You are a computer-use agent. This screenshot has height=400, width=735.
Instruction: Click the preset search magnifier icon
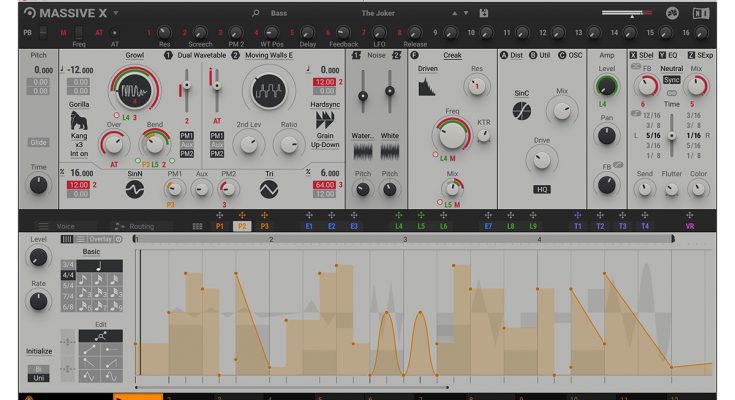256,13
